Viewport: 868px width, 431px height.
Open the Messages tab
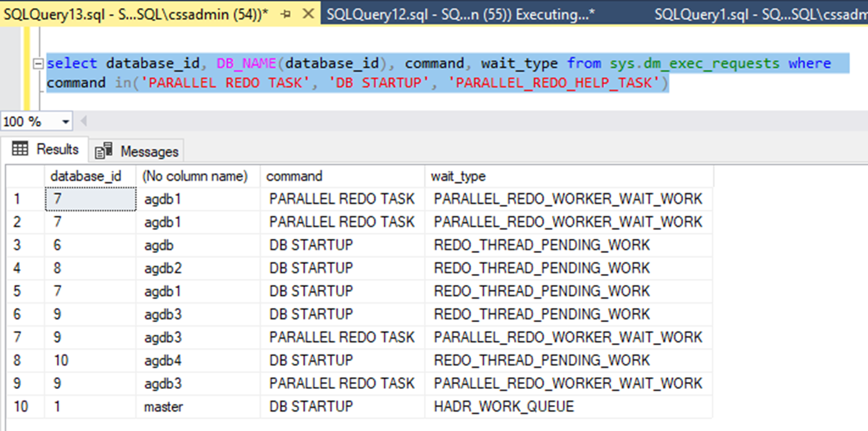point(136,150)
